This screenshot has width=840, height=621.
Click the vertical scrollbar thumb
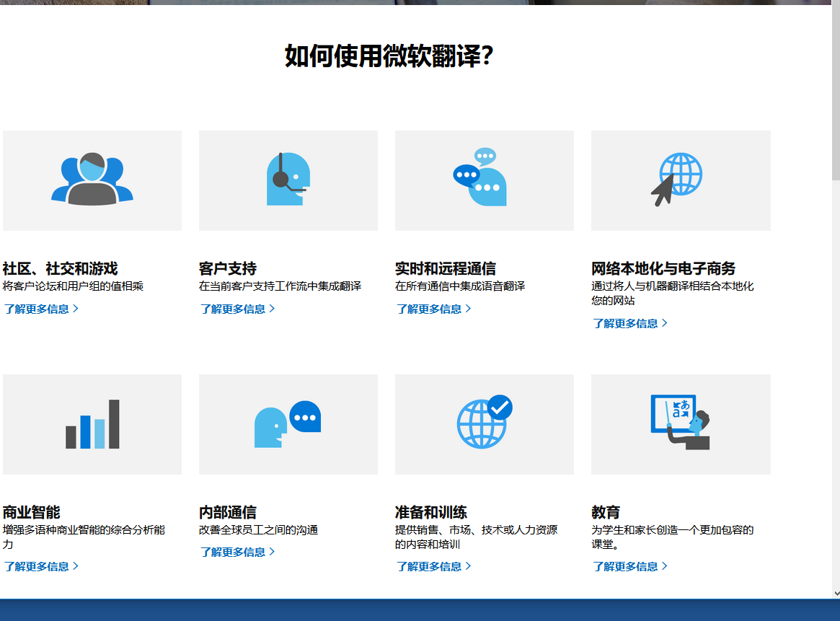tap(836, 91)
